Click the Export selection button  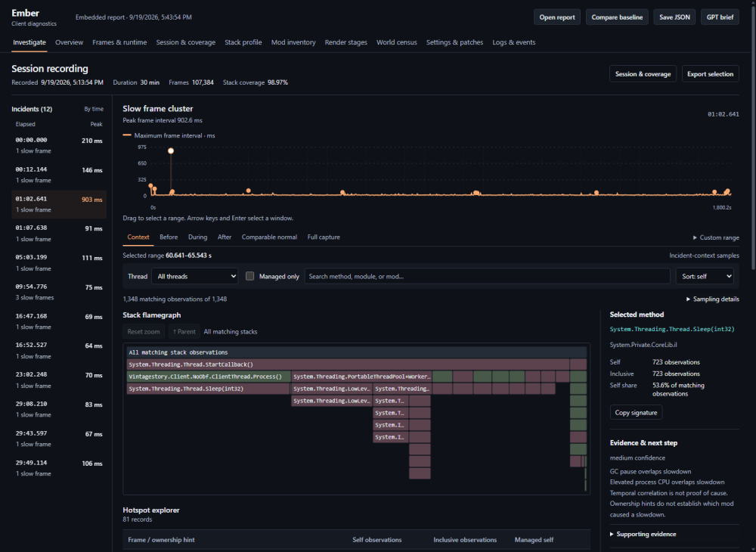click(x=710, y=74)
